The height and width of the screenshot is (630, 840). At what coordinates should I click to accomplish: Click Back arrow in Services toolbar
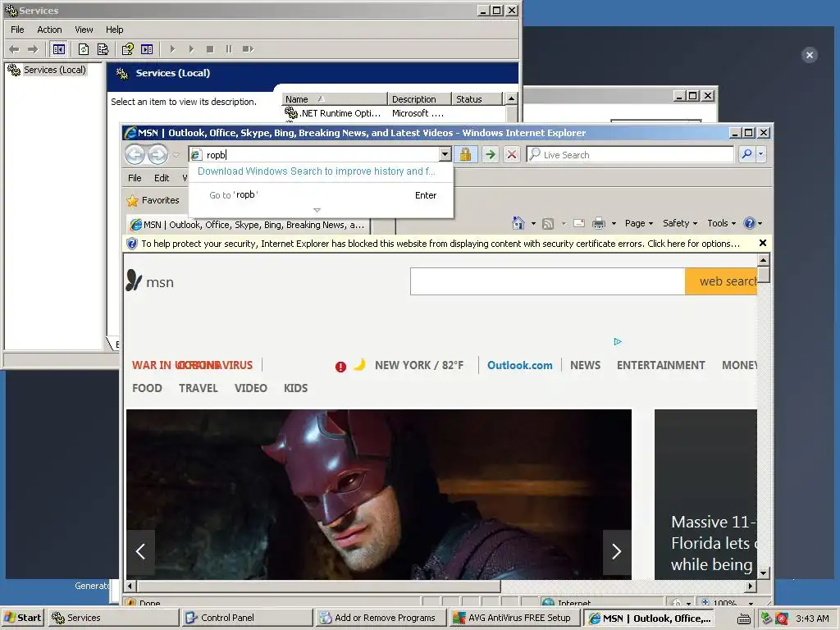point(14,49)
